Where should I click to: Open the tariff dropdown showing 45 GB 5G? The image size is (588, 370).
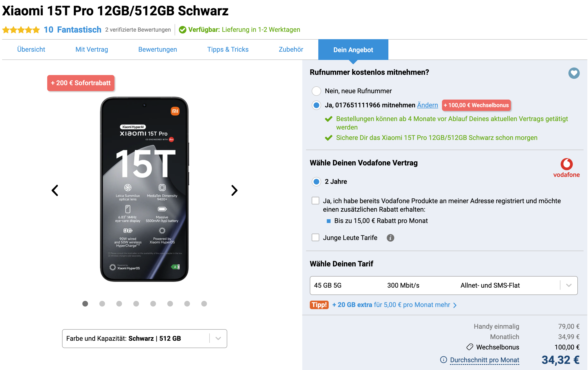443,285
